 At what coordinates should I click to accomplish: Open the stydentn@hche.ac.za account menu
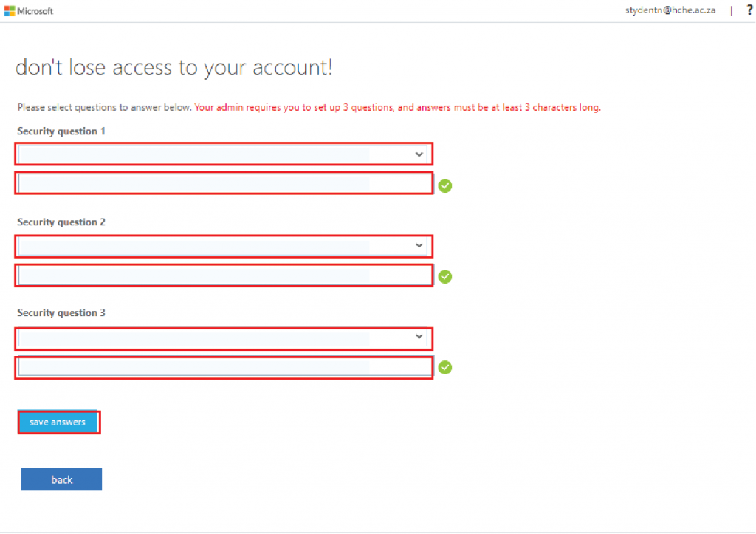670,10
